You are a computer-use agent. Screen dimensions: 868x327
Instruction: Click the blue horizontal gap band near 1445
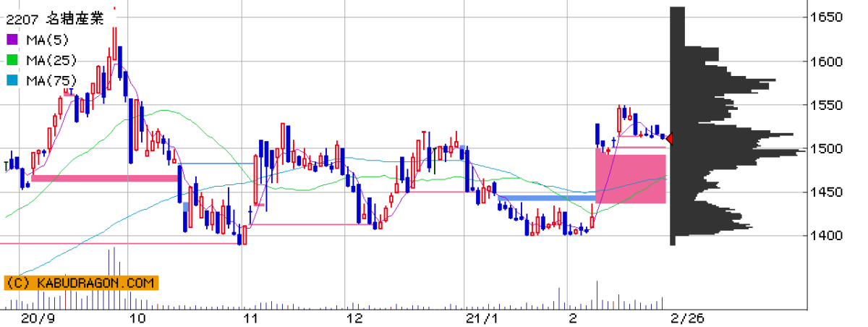pos(547,198)
